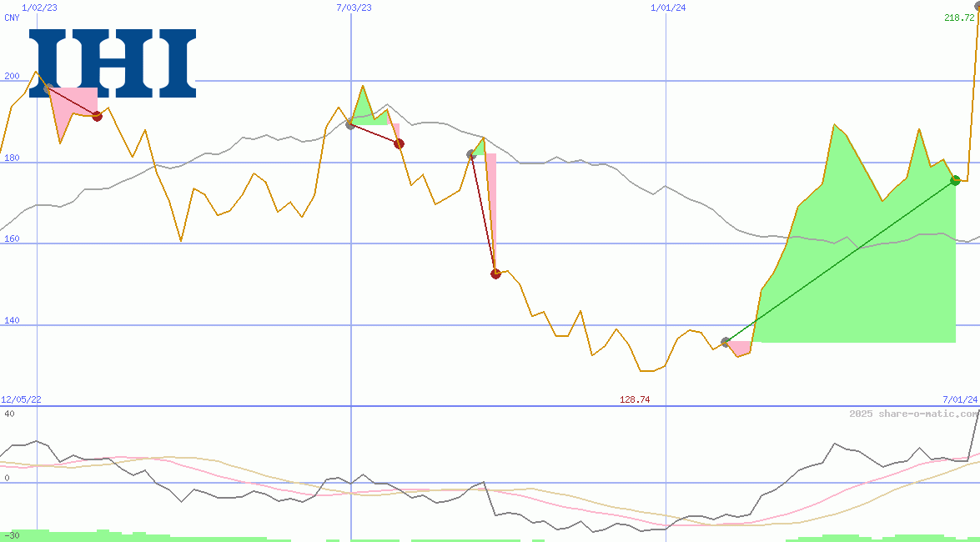Click the 7/03/23 date label

pos(353,7)
